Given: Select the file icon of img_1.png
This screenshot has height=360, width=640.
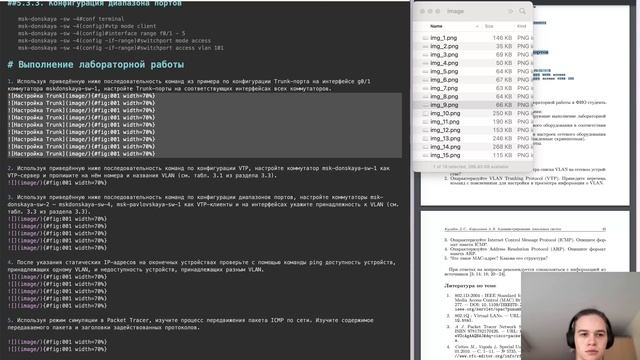Looking at the screenshot, I should click(425, 38).
